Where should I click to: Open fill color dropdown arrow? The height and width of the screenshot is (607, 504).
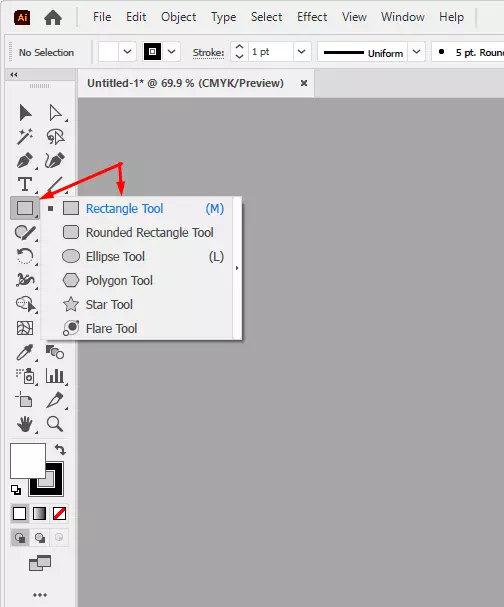pos(127,52)
